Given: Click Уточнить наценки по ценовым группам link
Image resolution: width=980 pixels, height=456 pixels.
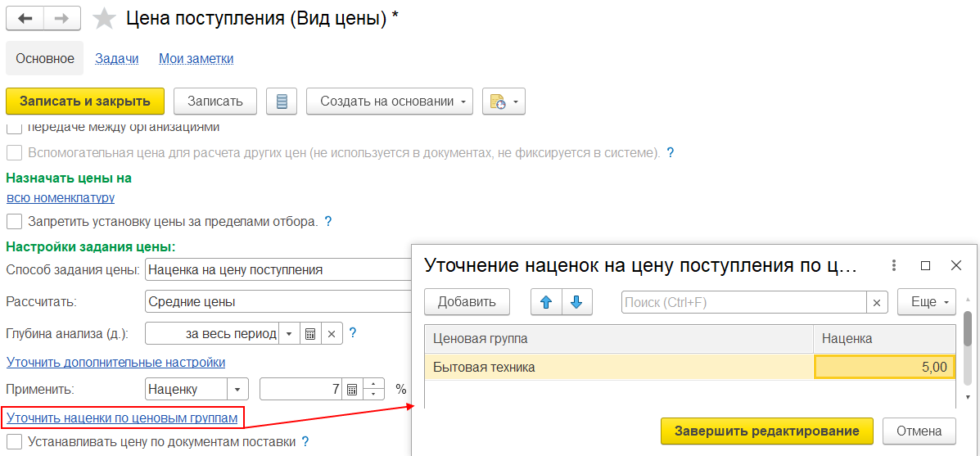Looking at the screenshot, I should [122, 418].
